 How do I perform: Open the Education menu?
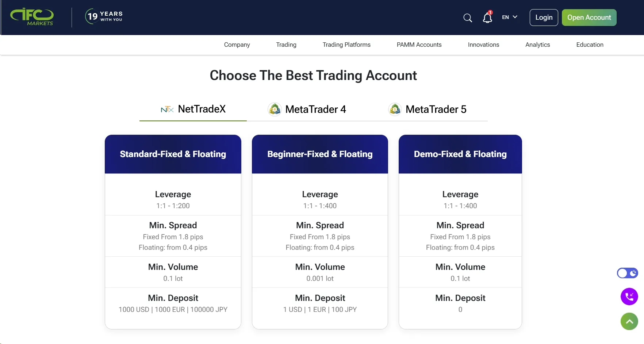pos(590,45)
